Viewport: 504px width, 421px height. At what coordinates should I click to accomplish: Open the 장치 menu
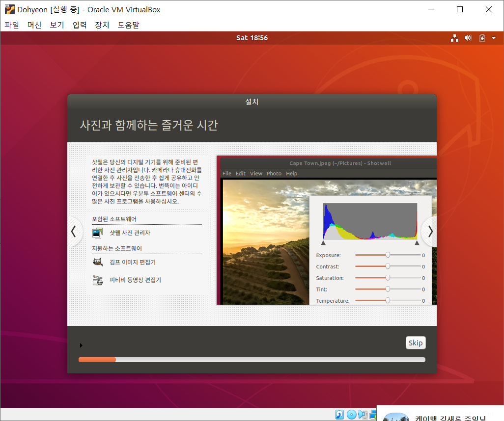click(102, 25)
